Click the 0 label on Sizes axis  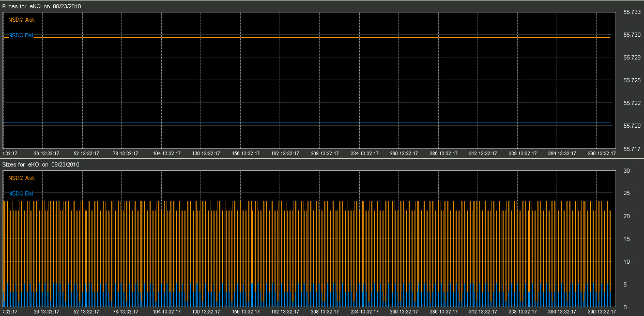(625, 307)
